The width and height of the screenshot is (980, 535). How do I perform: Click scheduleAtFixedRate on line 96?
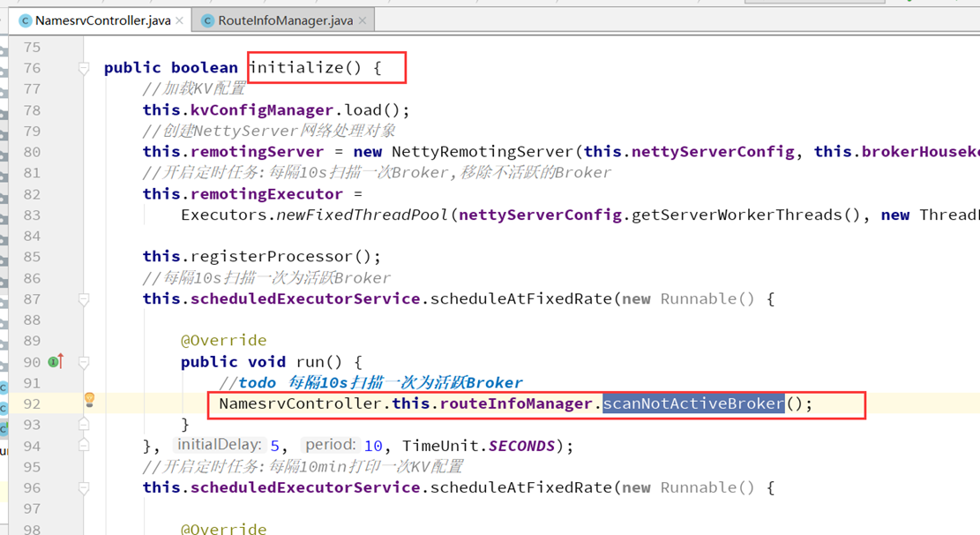coord(520,487)
